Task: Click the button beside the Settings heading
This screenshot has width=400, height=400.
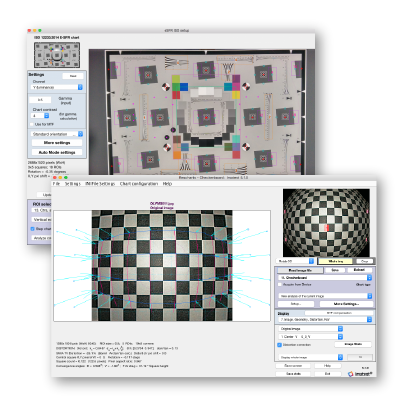Action: click(73, 76)
